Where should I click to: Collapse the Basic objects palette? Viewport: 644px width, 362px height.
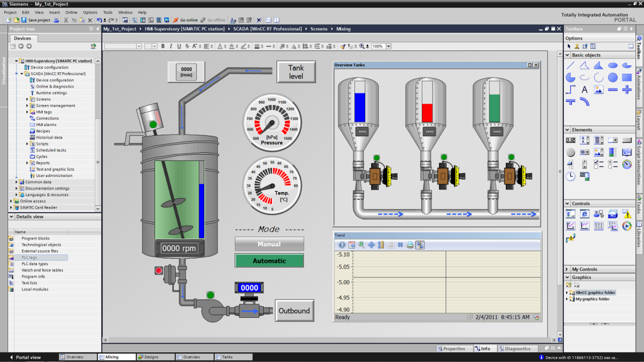(566, 56)
